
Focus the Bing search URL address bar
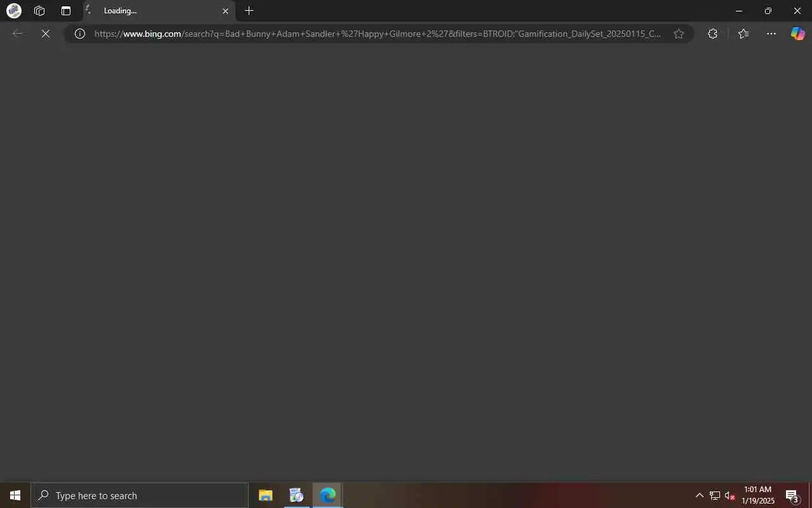[x=377, y=34]
